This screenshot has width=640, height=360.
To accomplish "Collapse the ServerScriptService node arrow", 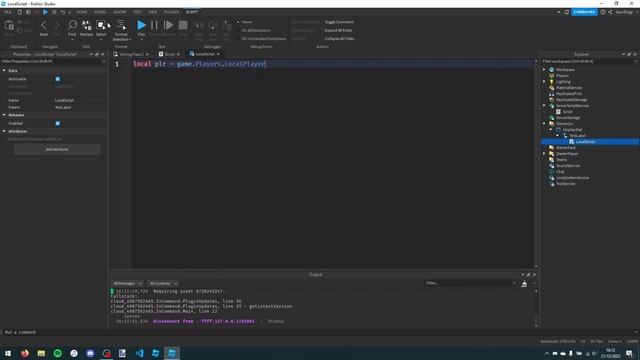I will (x=544, y=106).
